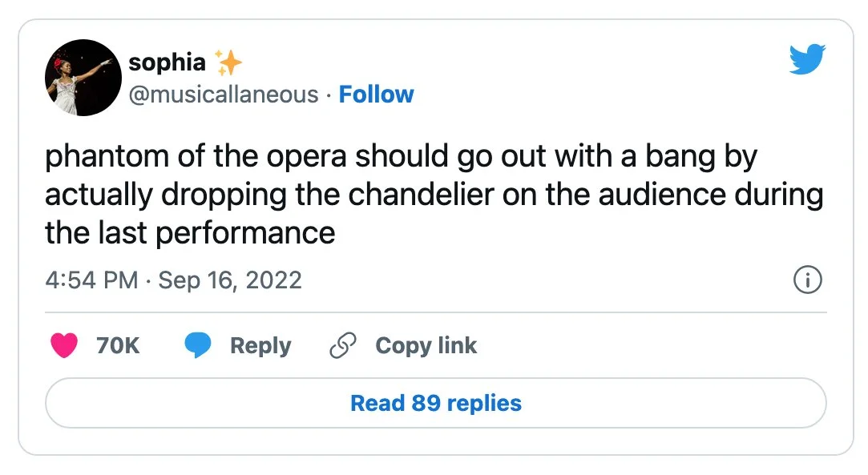
Task: Click the last performance line of tweet
Action: tap(190, 233)
